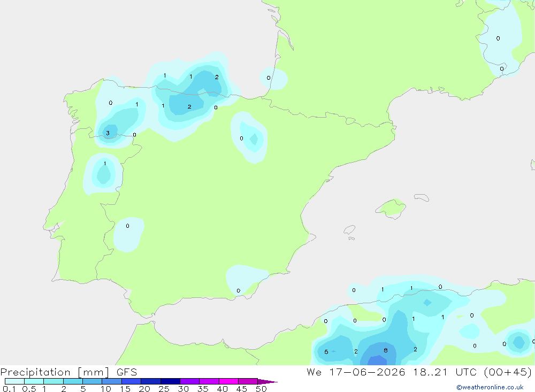The height and width of the screenshot is (392, 535).
Task: Select the 30–35 mm purple legend swatch
Action: pyautogui.click(x=190, y=381)
